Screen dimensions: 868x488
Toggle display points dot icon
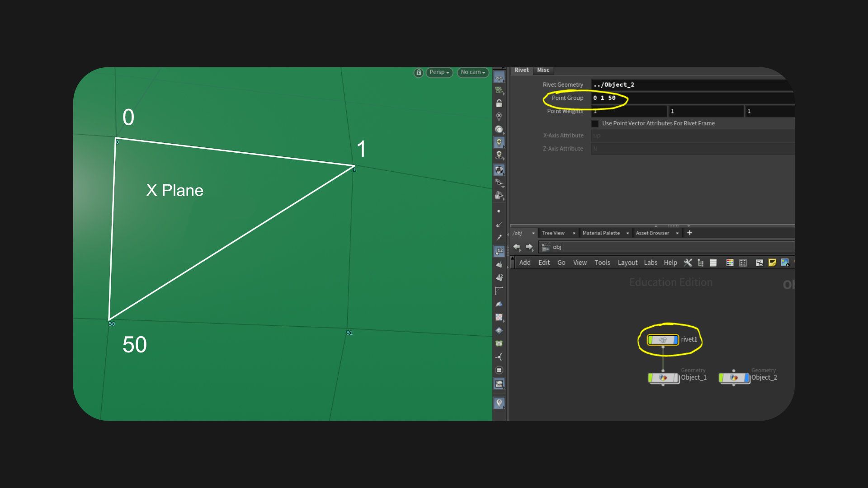499,211
